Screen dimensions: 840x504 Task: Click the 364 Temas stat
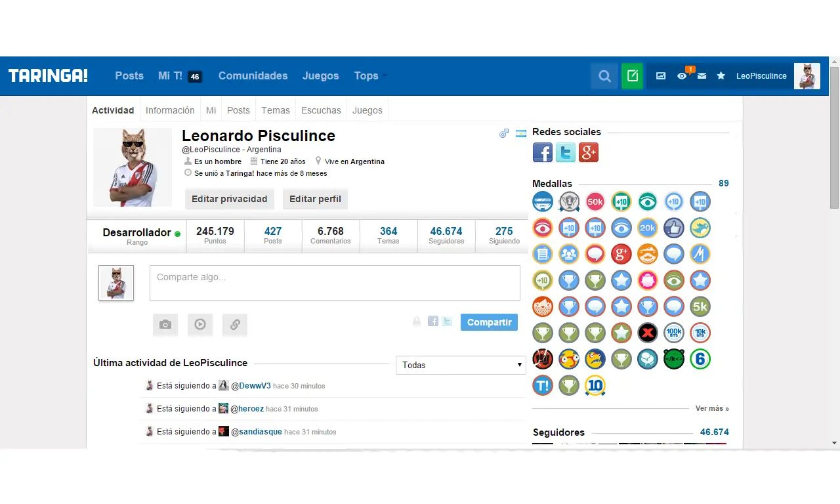point(388,236)
